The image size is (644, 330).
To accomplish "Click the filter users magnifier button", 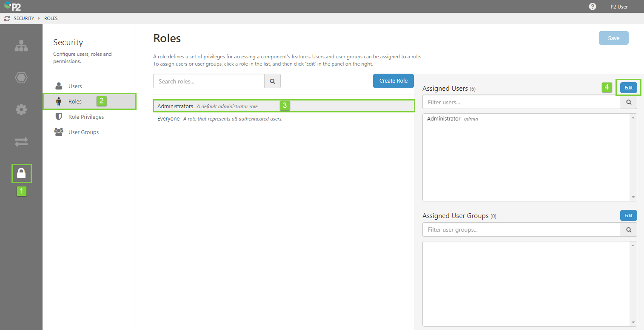I will [x=629, y=102].
